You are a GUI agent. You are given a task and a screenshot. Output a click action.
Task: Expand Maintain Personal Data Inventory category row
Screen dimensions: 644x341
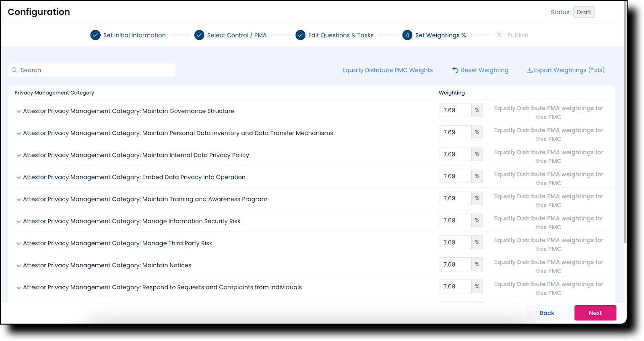[19, 134]
